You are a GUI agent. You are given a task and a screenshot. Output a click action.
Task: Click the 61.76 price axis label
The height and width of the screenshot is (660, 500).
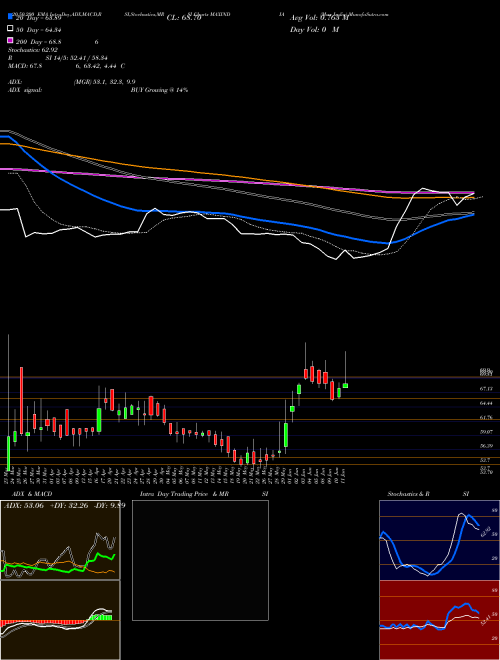pos(486,418)
